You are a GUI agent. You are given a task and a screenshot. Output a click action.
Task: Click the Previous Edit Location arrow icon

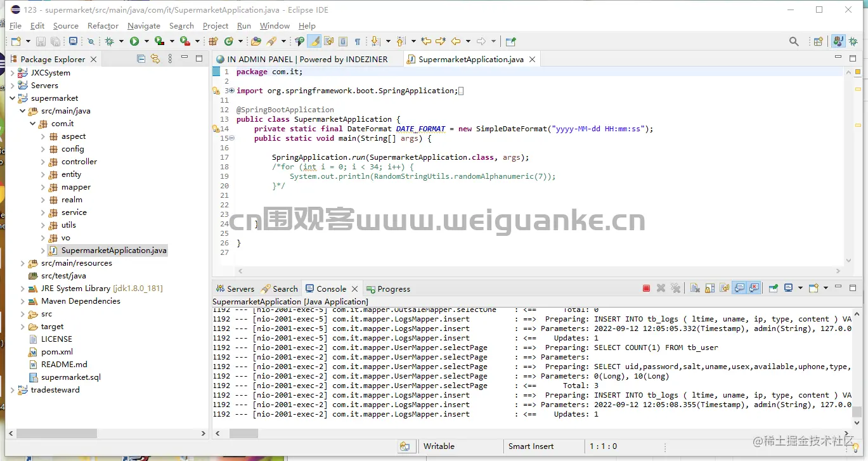tap(426, 41)
